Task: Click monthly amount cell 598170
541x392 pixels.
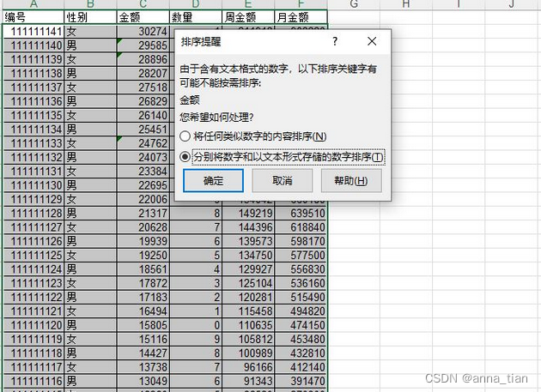Action: tap(301, 241)
